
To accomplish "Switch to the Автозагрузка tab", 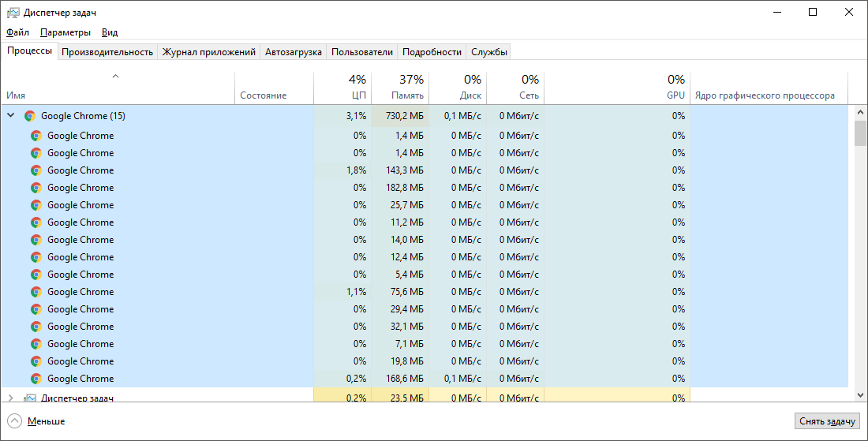I will [x=294, y=52].
